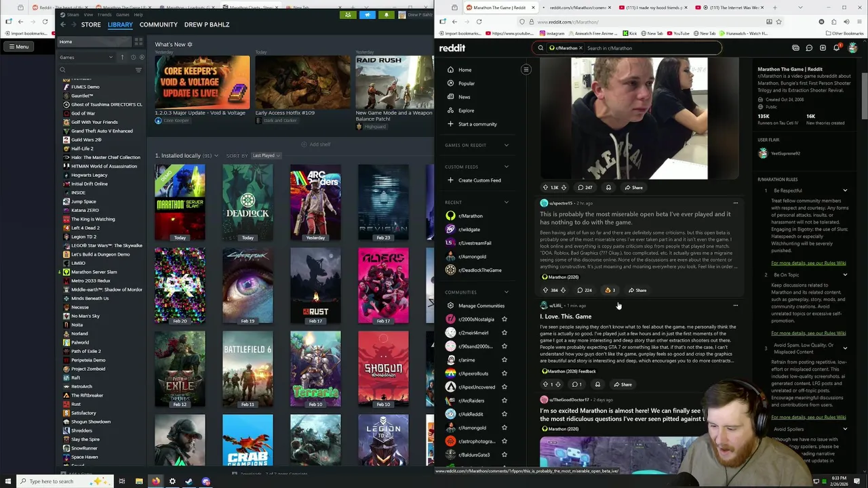868x488 pixels.
Task: Open Steam notifications bell icon
Action: point(386,14)
